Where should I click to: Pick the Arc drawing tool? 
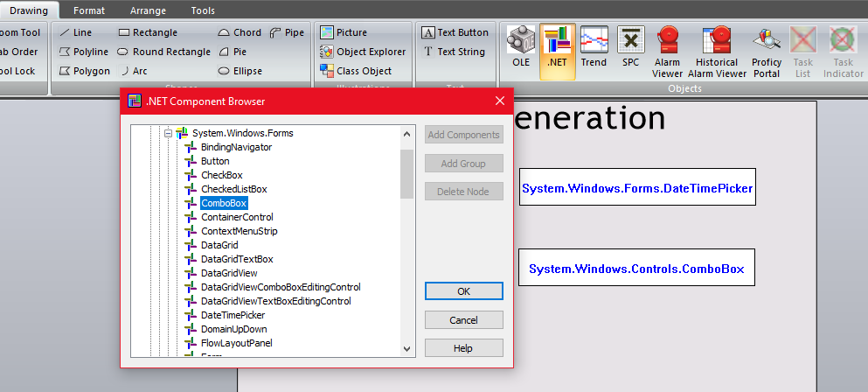(134, 71)
